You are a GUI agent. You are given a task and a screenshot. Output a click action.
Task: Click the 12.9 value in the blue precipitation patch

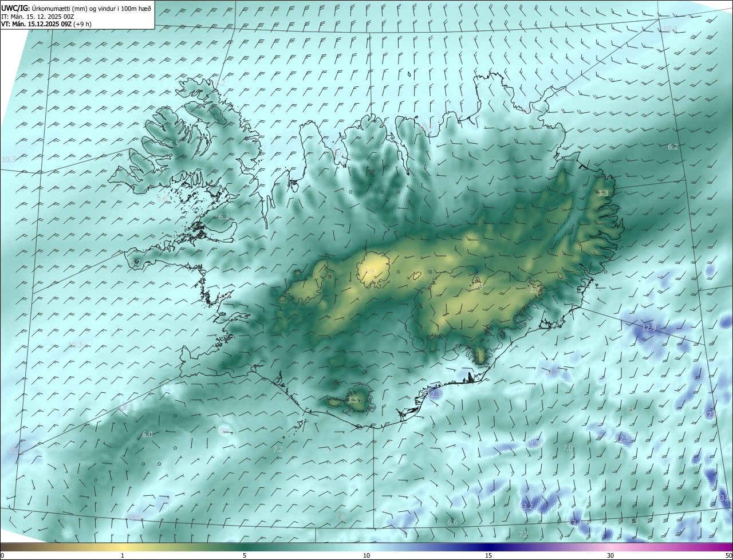pos(648,328)
